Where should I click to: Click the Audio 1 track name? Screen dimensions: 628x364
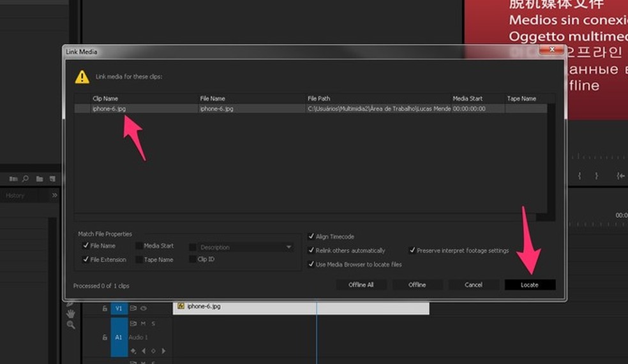pos(138,337)
